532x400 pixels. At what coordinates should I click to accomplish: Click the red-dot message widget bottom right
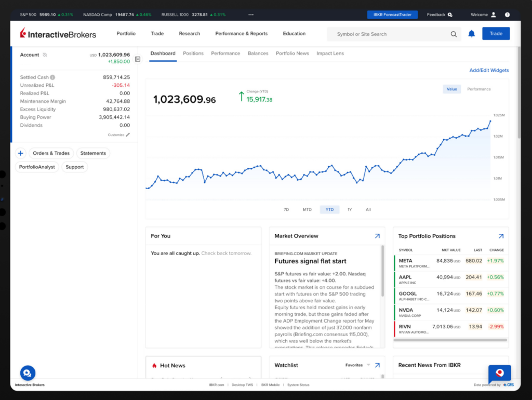point(500,374)
